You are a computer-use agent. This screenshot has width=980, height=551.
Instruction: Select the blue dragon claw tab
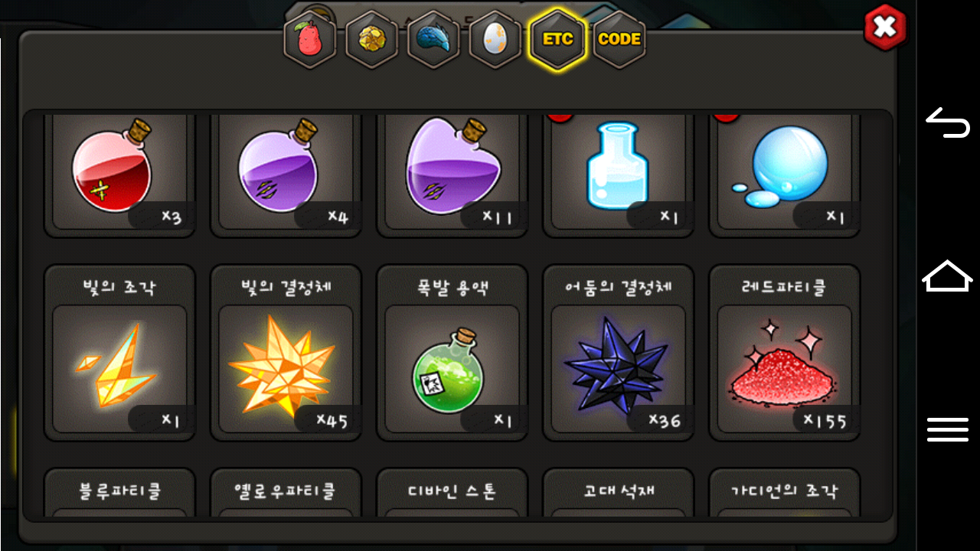433,40
